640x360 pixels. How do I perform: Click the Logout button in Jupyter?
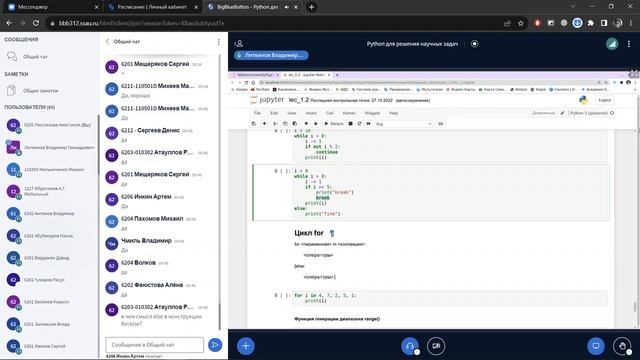click(x=604, y=100)
